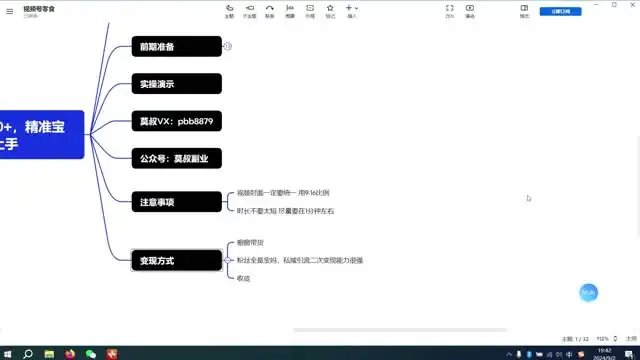Open Firefox from taskbar
The height and width of the screenshot is (360, 640).
click(70, 353)
